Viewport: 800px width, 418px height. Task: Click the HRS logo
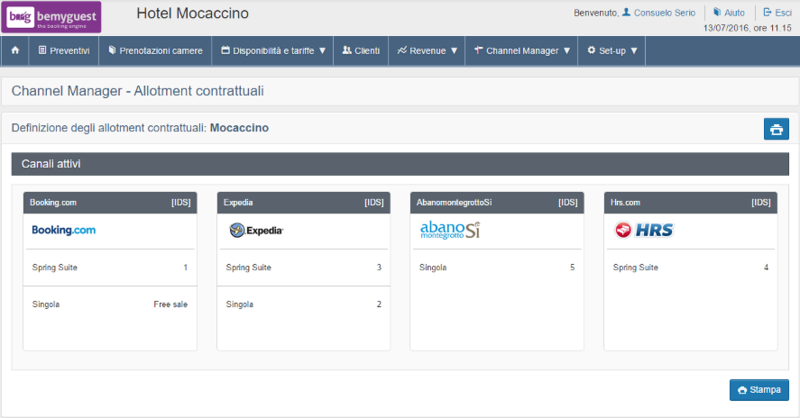[x=644, y=230]
